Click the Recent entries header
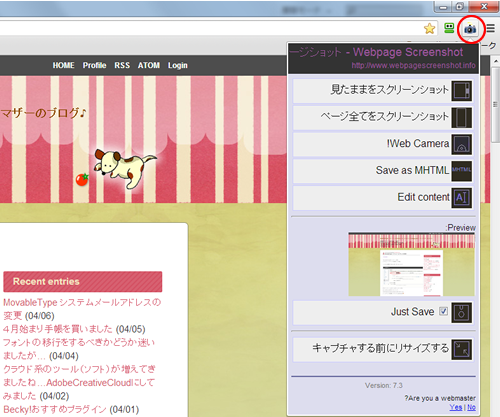Viewport: 500px width, 417px height. tap(83, 282)
